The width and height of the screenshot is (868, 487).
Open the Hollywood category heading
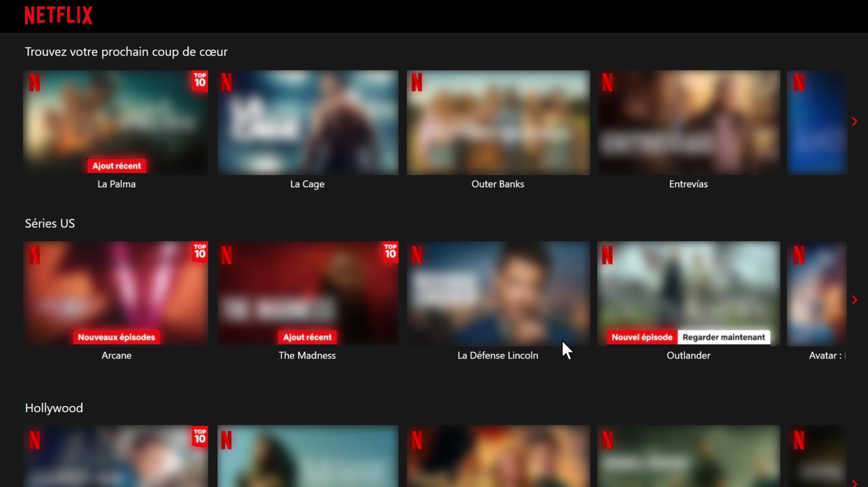(x=54, y=408)
